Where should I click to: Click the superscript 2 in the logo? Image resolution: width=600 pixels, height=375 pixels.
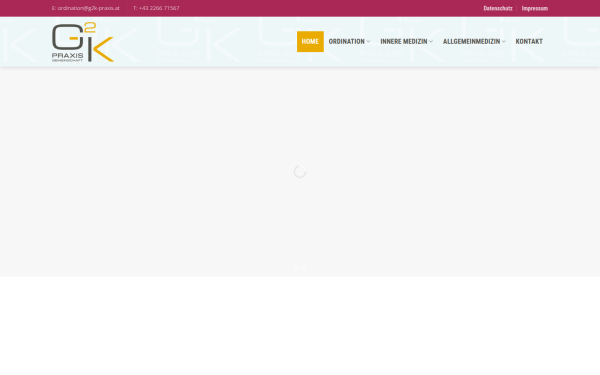(x=90, y=27)
